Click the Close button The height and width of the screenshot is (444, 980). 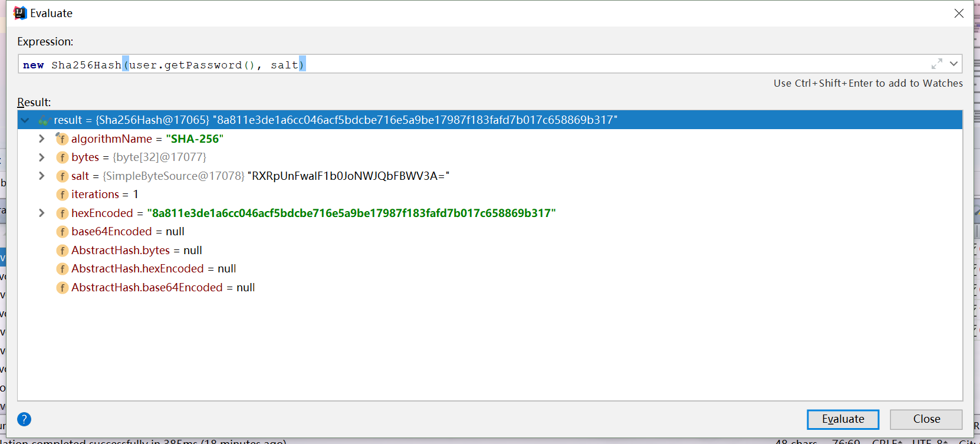(x=926, y=419)
